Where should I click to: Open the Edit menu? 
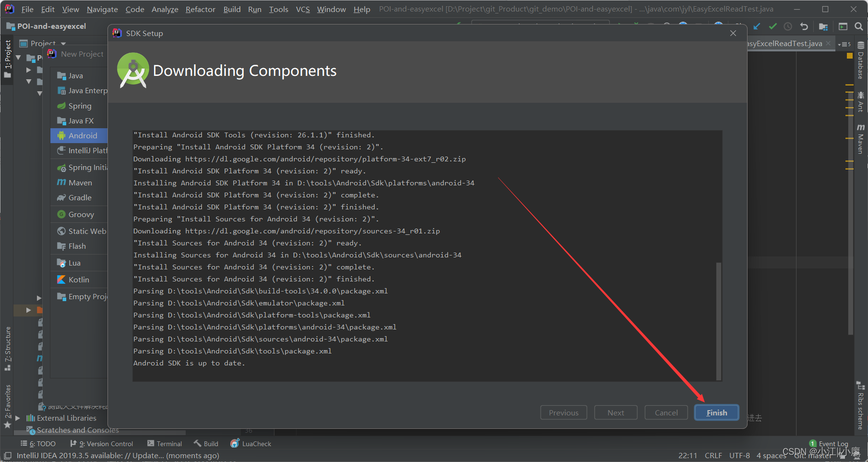(x=48, y=9)
